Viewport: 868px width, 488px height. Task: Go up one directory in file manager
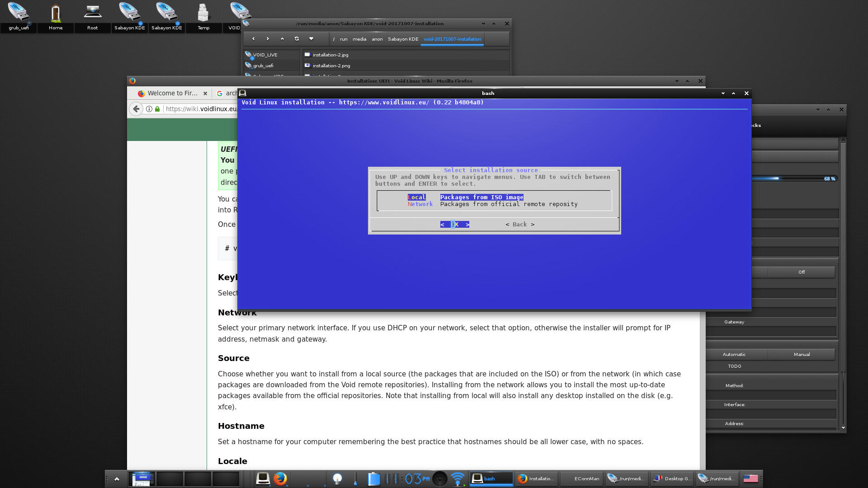tap(282, 39)
